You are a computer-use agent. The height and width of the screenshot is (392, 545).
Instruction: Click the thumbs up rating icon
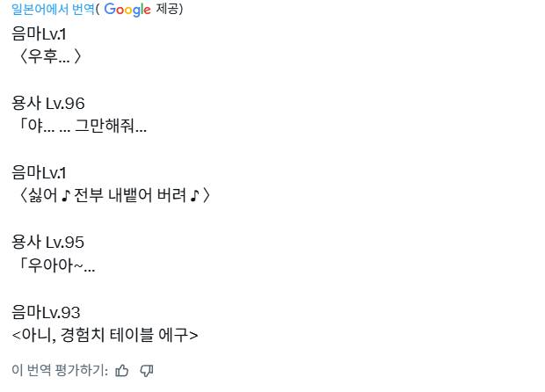pyautogui.click(x=122, y=370)
